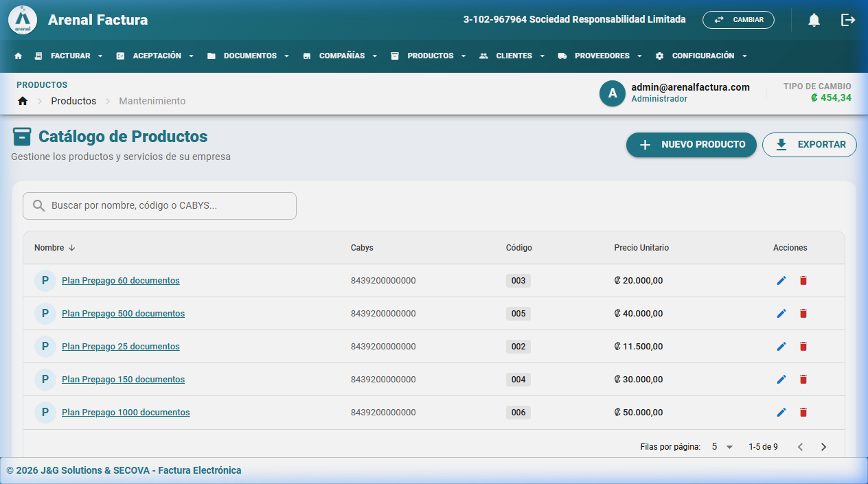Delete Plan Prepago 500 documentos trash icon
This screenshot has width=868, height=484.
click(x=803, y=314)
